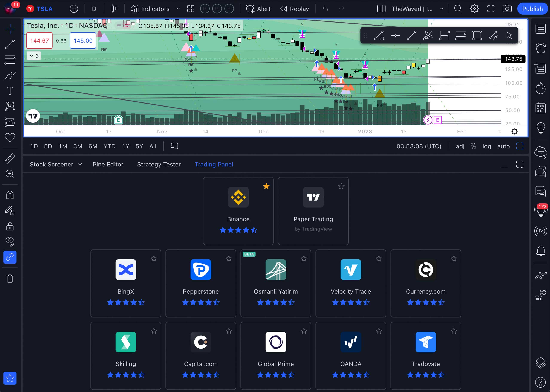Toggle auto scale mode

coord(503,146)
